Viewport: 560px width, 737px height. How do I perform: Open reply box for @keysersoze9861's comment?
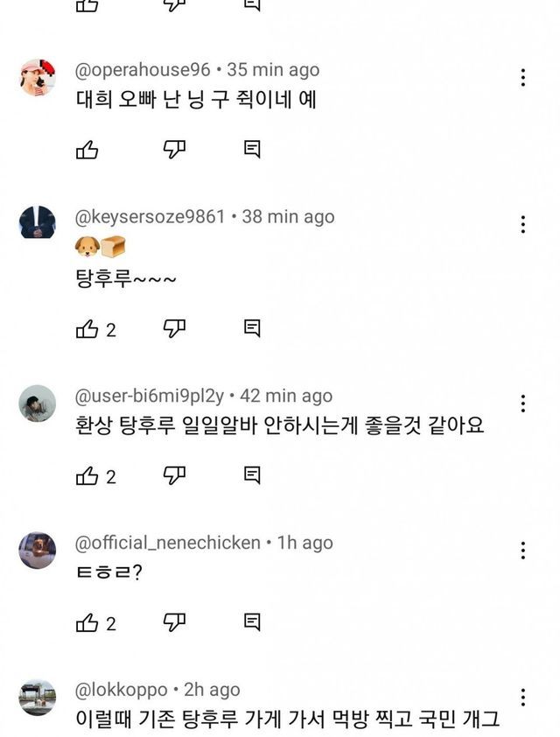coord(252,329)
